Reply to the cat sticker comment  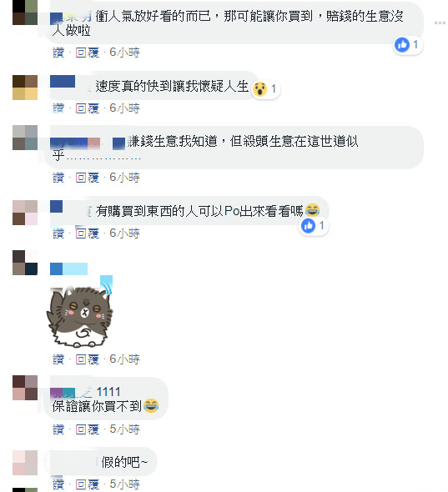point(88,359)
